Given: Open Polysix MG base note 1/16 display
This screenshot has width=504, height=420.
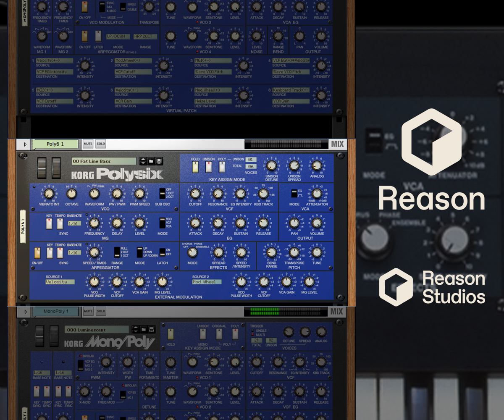Looking at the screenshot, I should click(74, 224).
